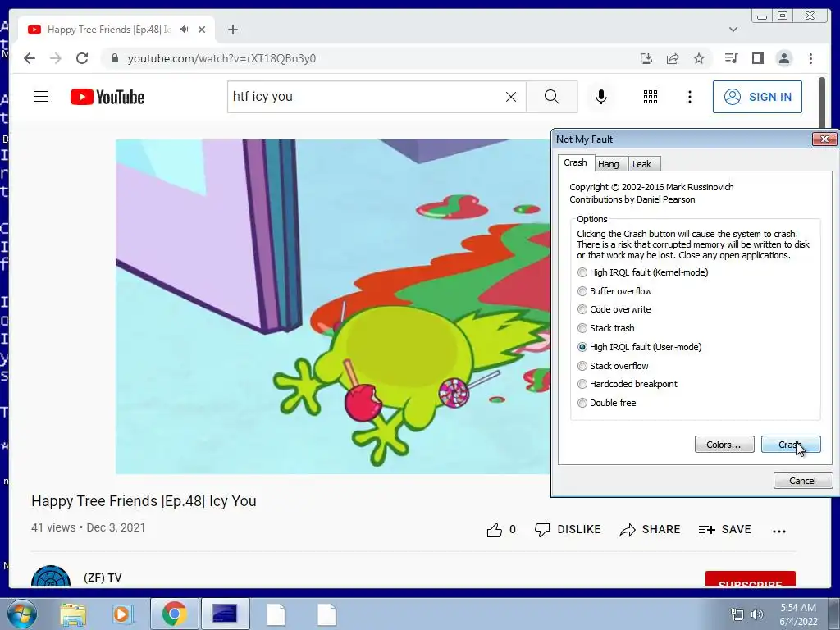The image size is (840, 630).
Task: Toggle Chrome side panel
Action: tap(757, 58)
